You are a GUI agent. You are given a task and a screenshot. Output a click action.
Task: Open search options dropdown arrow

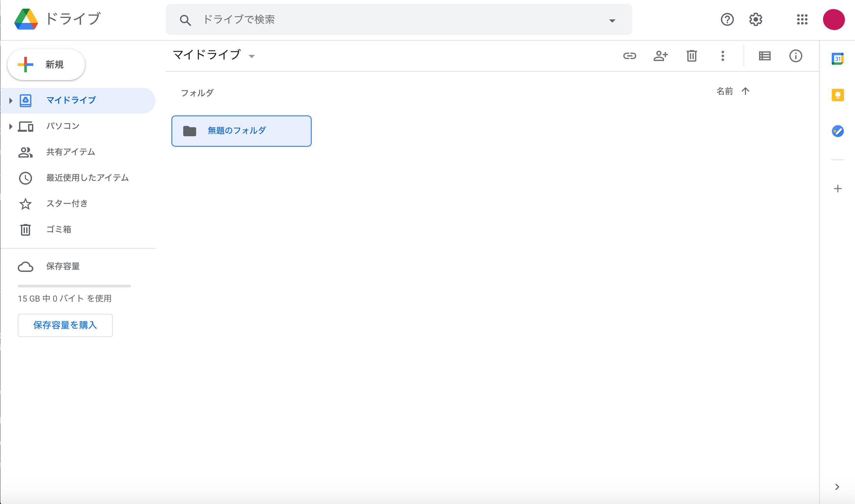click(612, 20)
